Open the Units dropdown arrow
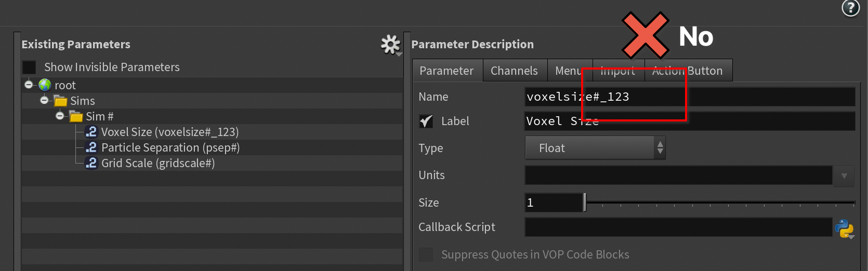This screenshot has height=271, width=868. tap(844, 176)
